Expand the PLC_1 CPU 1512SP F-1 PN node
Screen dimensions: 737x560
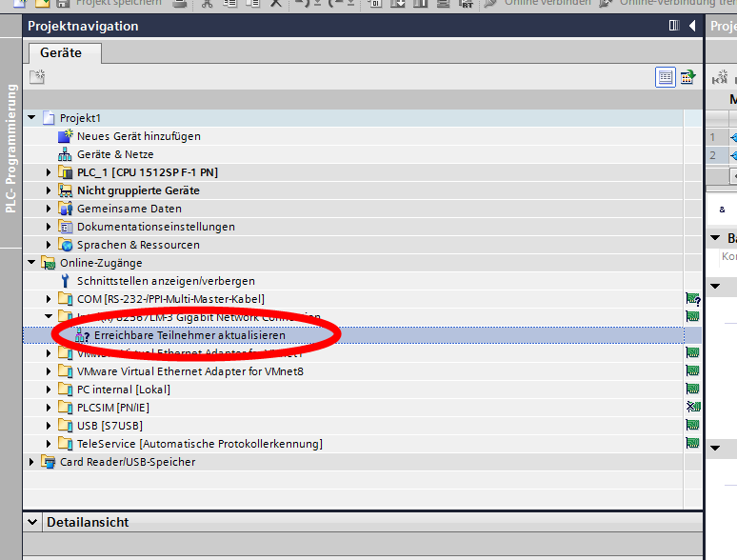click(50, 172)
